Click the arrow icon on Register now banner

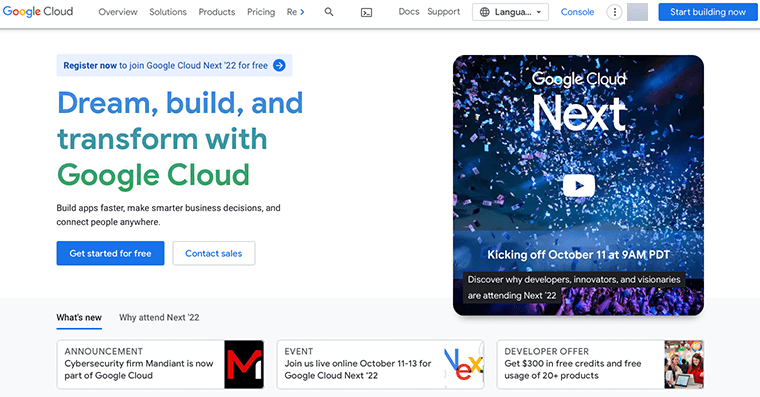tap(279, 65)
